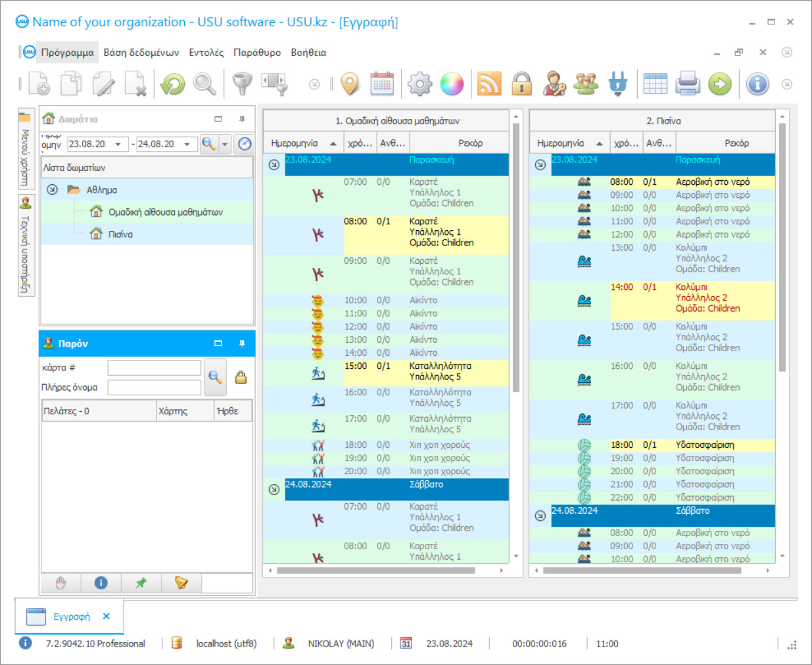The image size is (812, 665).
Task: Maximize the Παρόν panel
Action: click(x=218, y=343)
